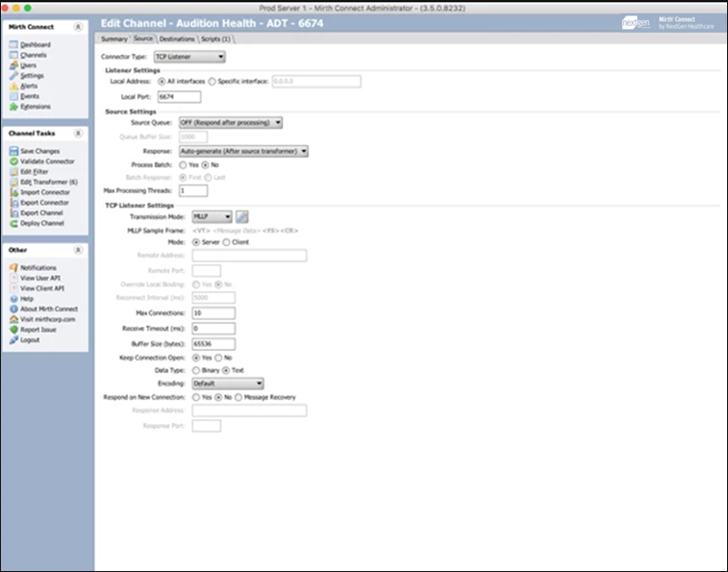Click the Receive Timeout (ms) field
The height and width of the screenshot is (572, 728).
[x=213, y=328]
